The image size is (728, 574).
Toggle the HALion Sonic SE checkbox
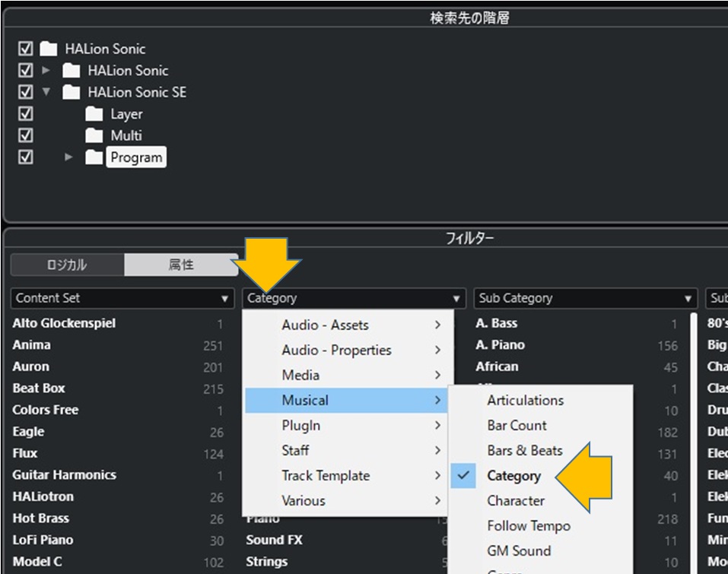tap(26, 92)
